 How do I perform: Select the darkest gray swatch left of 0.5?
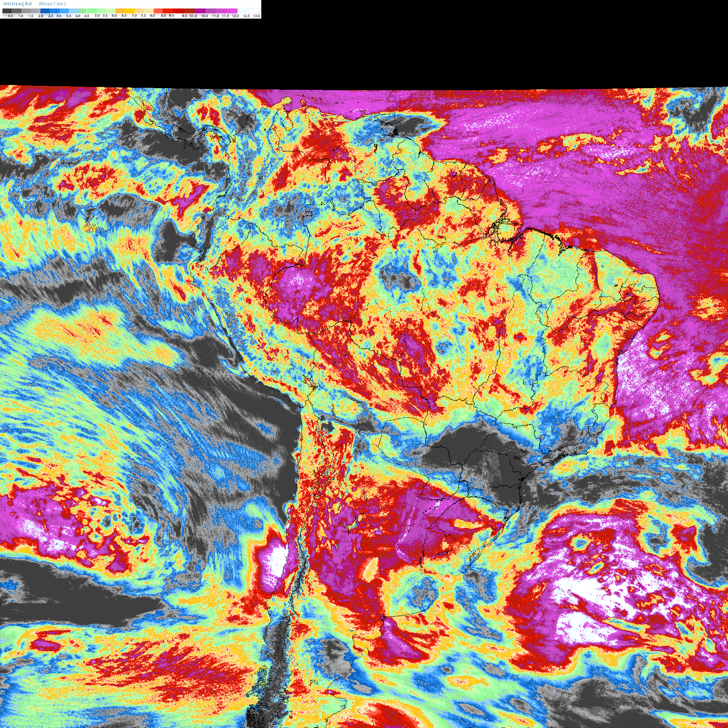click(7, 11)
